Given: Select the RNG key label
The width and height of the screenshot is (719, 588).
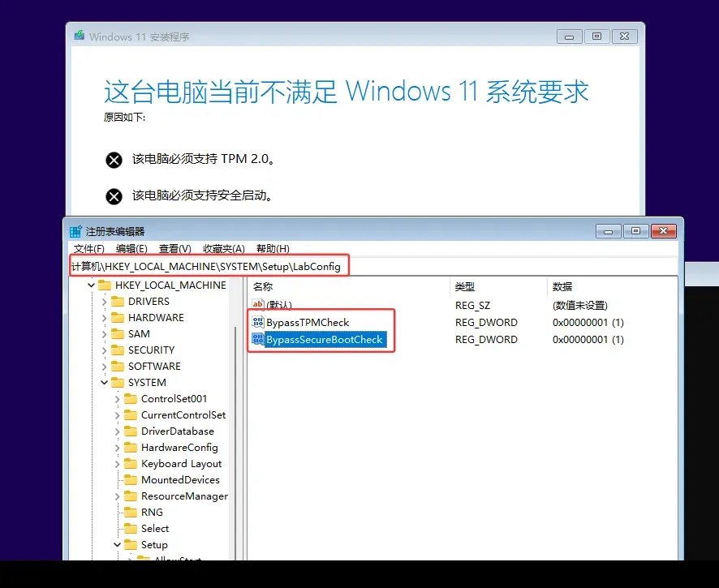Looking at the screenshot, I should [x=152, y=513].
